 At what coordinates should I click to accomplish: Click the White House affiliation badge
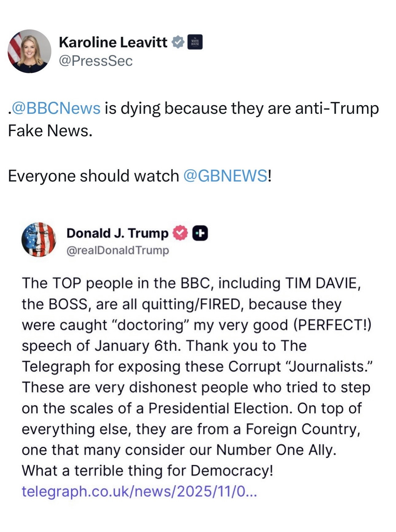pyautogui.click(x=195, y=42)
